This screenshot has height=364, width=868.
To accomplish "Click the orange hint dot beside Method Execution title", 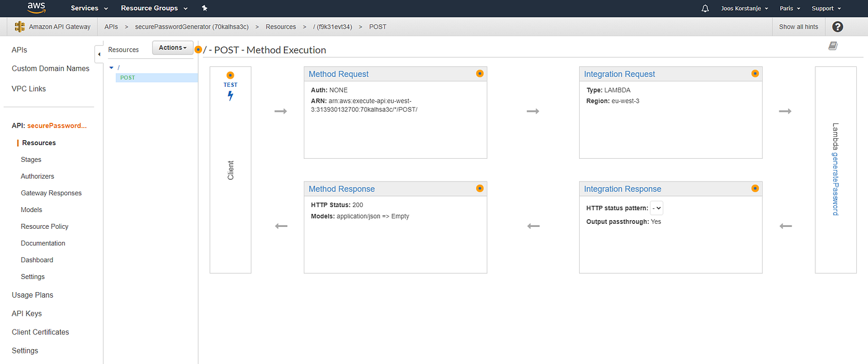I will (x=198, y=50).
